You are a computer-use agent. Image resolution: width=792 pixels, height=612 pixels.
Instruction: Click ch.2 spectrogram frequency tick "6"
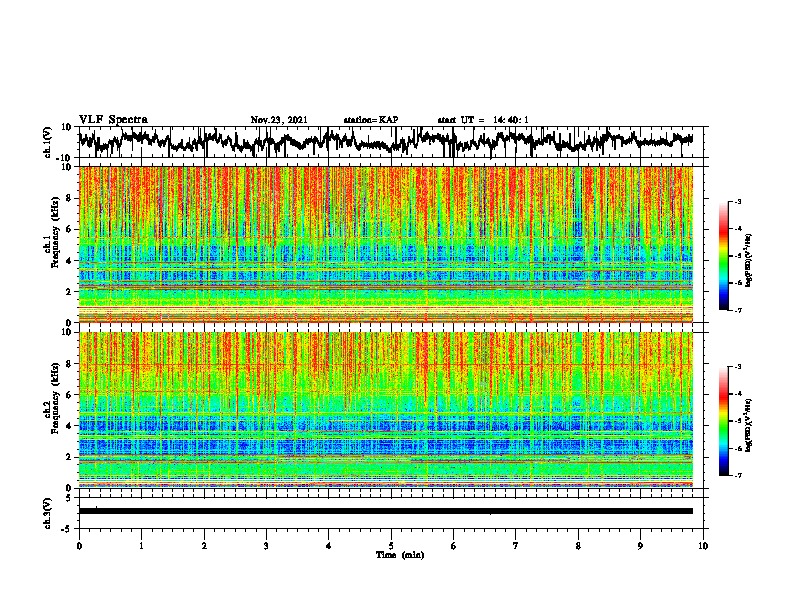coord(69,395)
